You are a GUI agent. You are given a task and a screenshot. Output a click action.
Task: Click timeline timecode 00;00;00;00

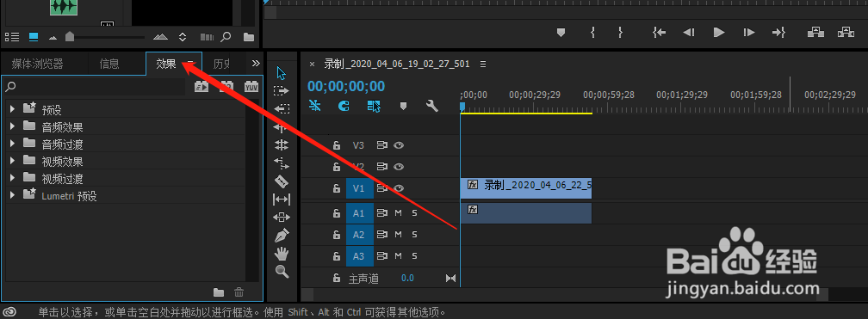tap(346, 86)
